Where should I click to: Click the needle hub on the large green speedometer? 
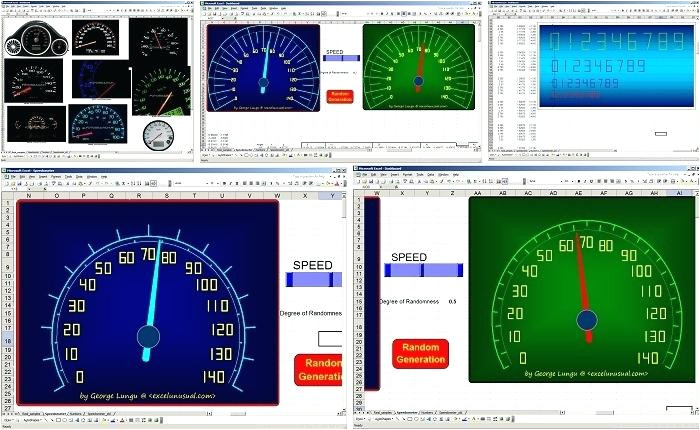[x=586, y=320]
